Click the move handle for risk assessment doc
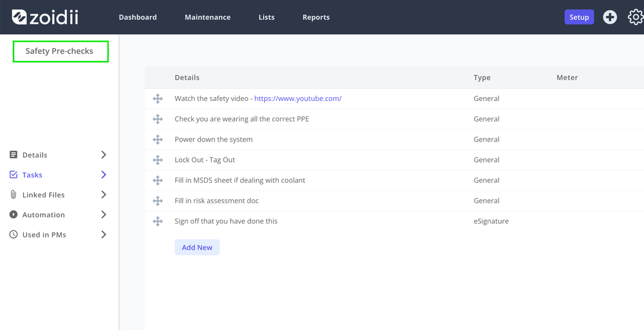This screenshot has height=330, width=644. click(158, 201)
